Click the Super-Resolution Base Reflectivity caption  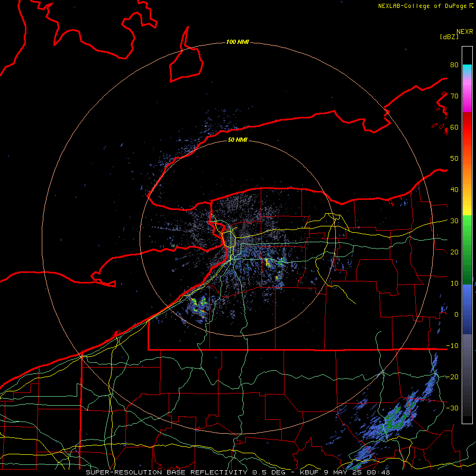pos(237,472)
